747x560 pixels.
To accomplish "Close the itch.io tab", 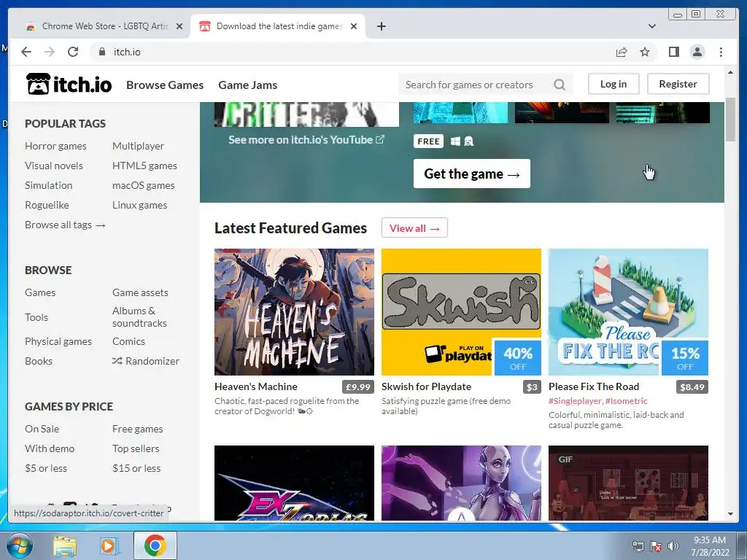I will (354, 26).
